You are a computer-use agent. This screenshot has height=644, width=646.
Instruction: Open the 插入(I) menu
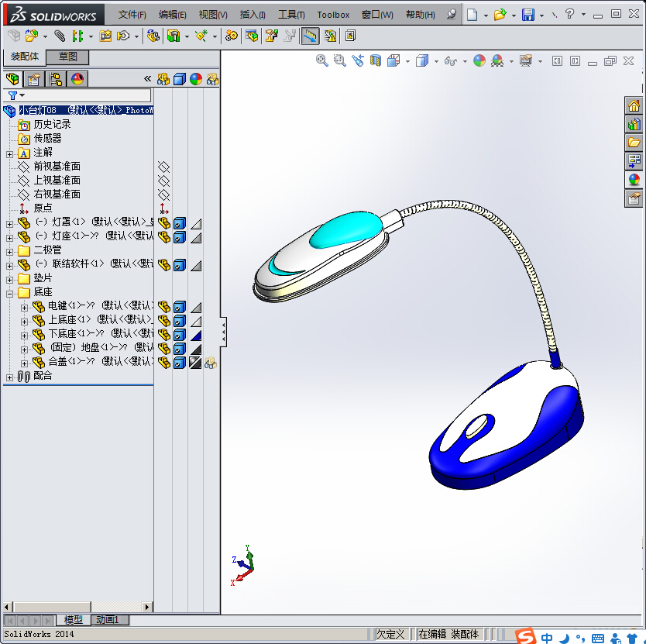point(253,15)
